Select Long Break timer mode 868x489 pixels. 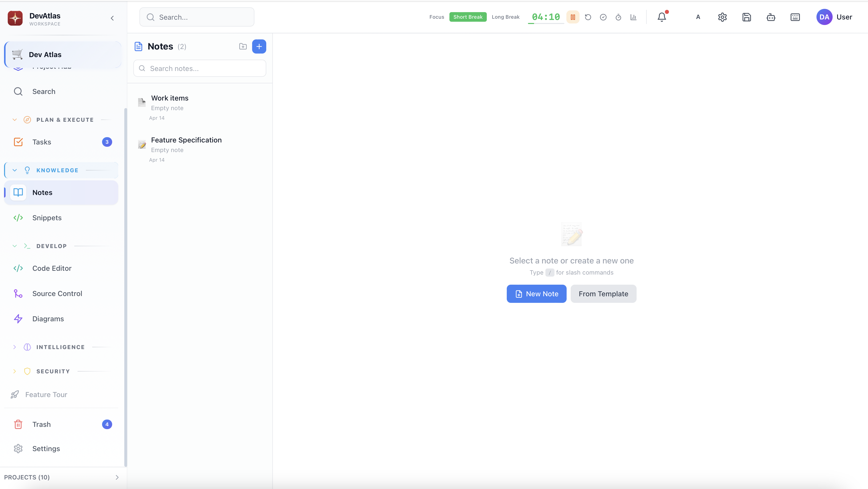[505, 17]
